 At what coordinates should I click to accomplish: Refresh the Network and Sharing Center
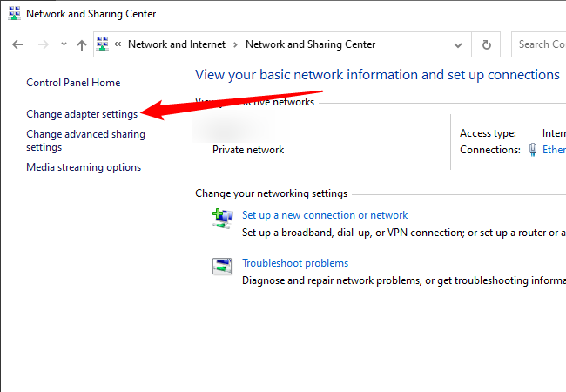click(486, 44)
